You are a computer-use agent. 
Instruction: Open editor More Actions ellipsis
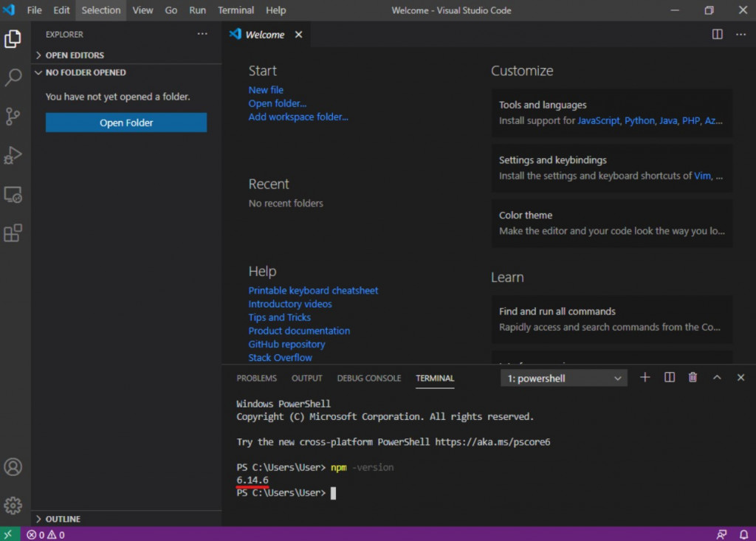741,34
